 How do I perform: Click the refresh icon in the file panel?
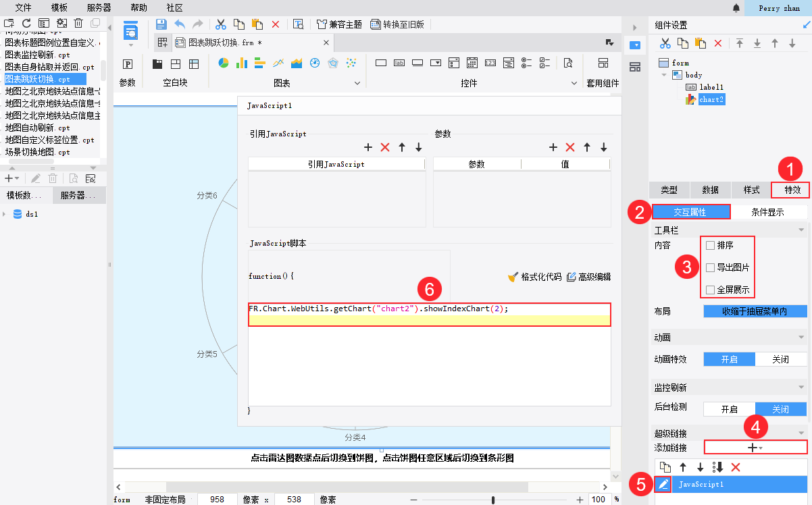(x=26, y=23)
